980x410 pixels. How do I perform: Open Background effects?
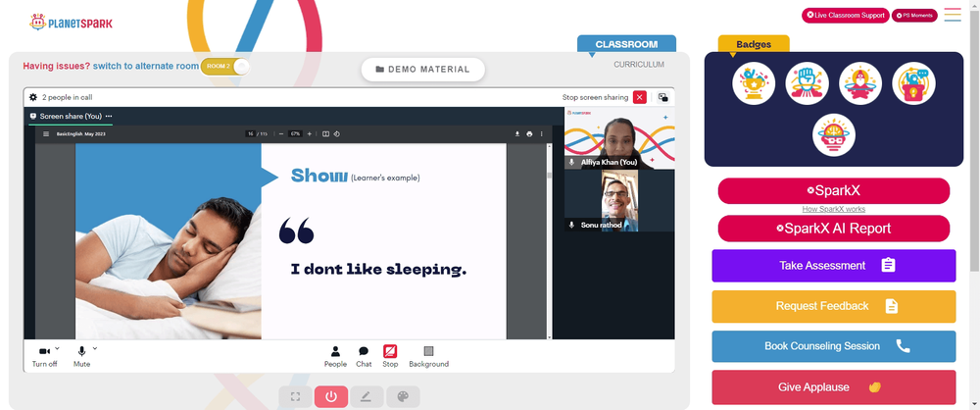pos(429,356)
